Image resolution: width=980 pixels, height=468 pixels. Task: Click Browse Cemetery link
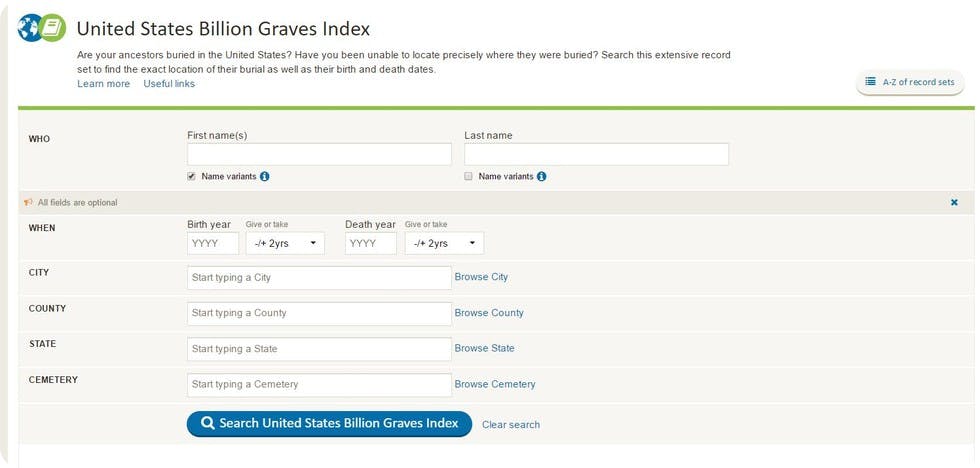(x=495, y=384)
